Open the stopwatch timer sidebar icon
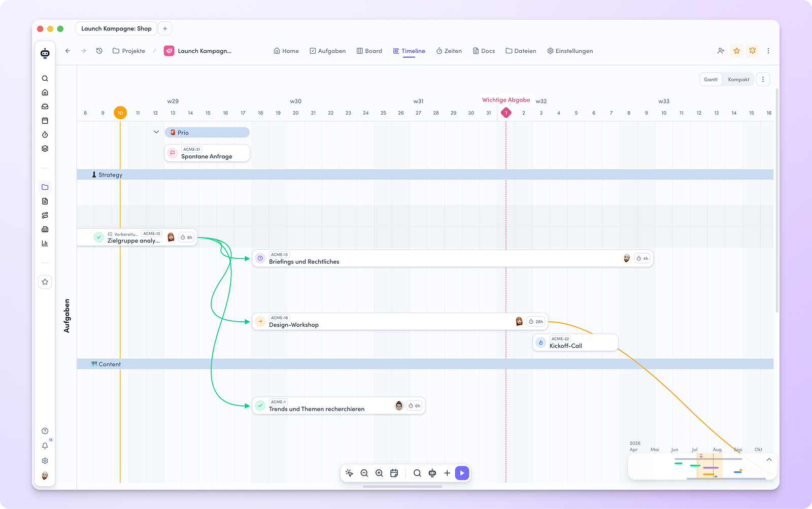This screenshot has width=812, height=509. tap(45, 134)
